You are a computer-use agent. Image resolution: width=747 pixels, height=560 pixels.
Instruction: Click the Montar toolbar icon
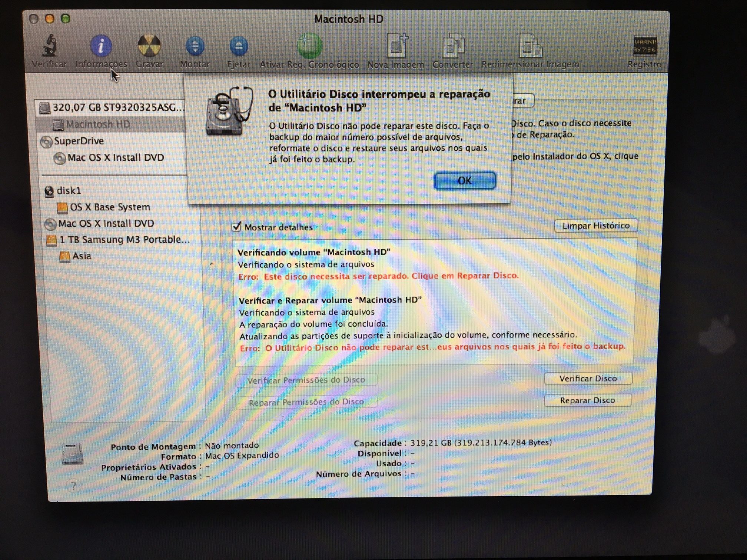[195, 46]
